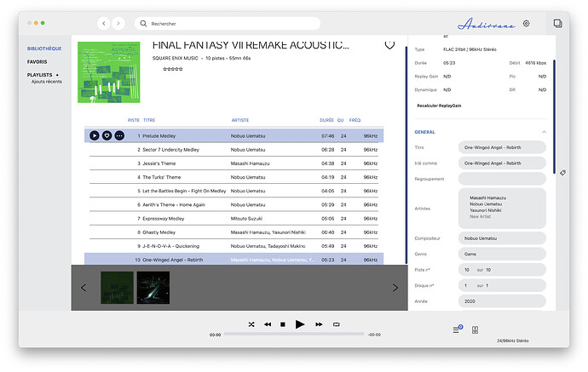Viewport: 588px width, 372px height.
Task: Click the empty Regroupement field
Action: [x=502, y=179]
